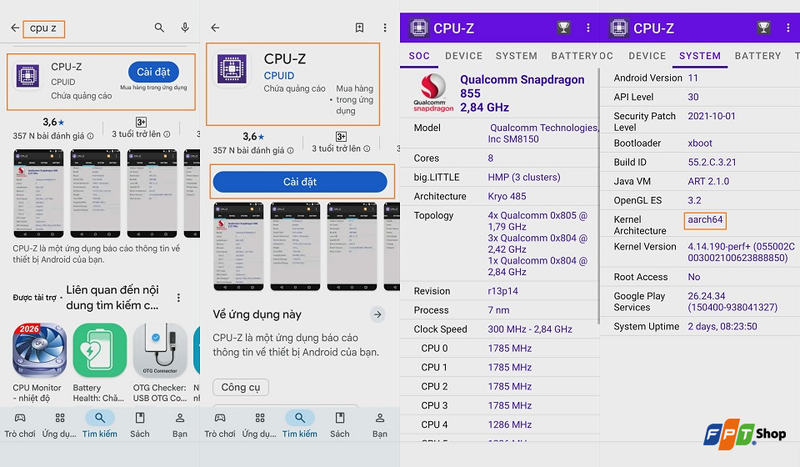Tap the Android Version 11 row
The image size is (800, 467).
[x=700, y=78]
